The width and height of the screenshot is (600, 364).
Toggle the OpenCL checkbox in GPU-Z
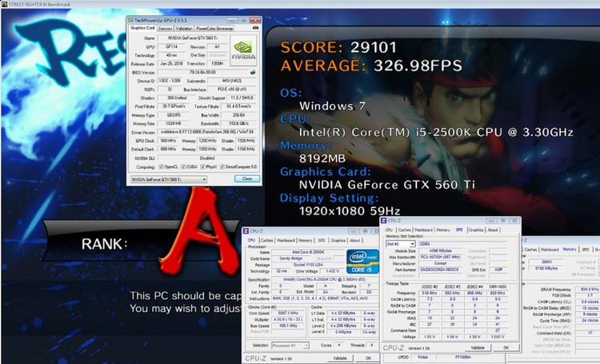pyautogui.click(x=161, y=167)
